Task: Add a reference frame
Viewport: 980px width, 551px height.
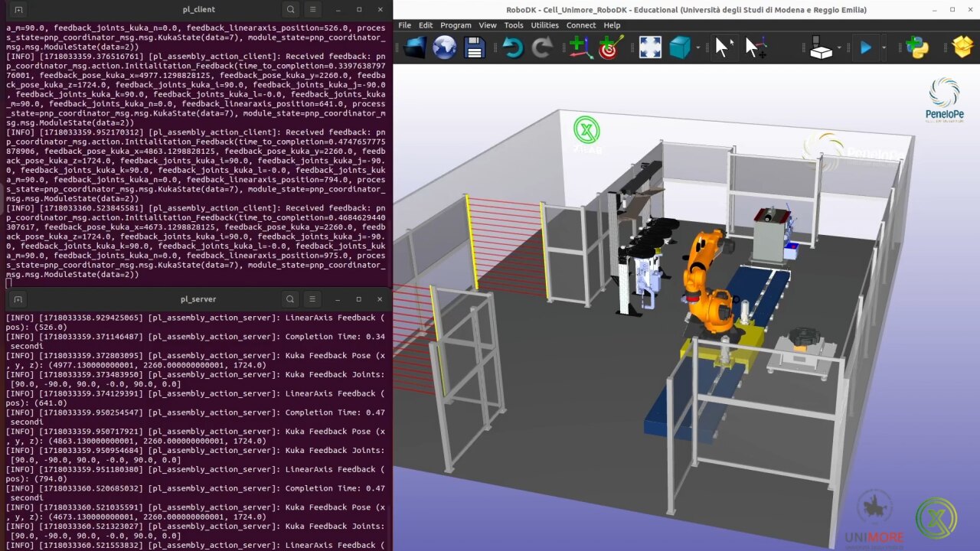Action: (580, 48)
